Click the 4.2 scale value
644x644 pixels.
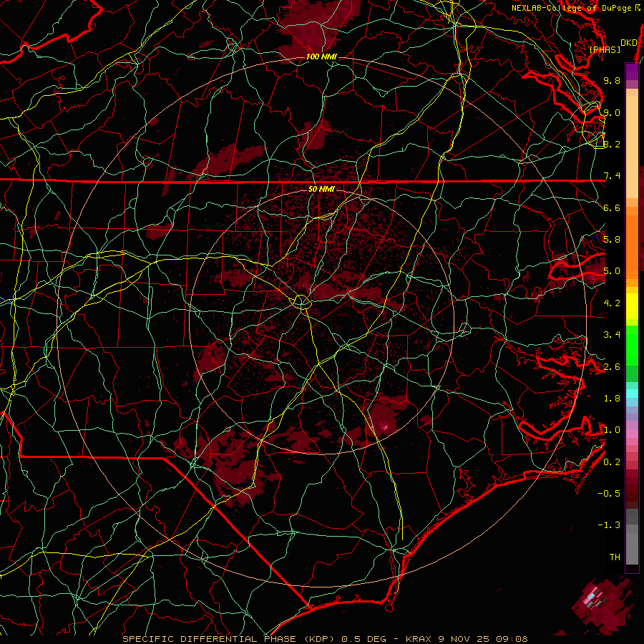[x=612, y=303]
